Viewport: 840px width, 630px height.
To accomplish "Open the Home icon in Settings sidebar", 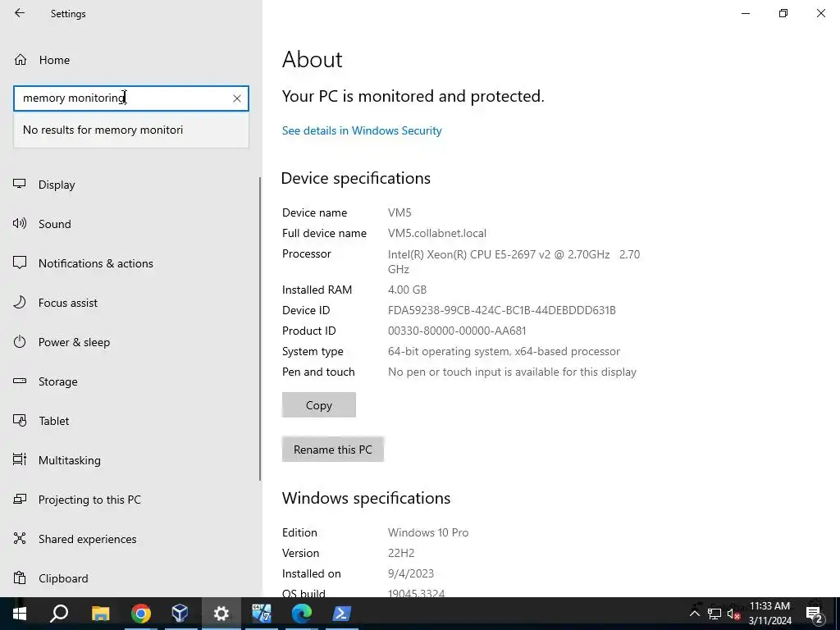I will [21, 59].
